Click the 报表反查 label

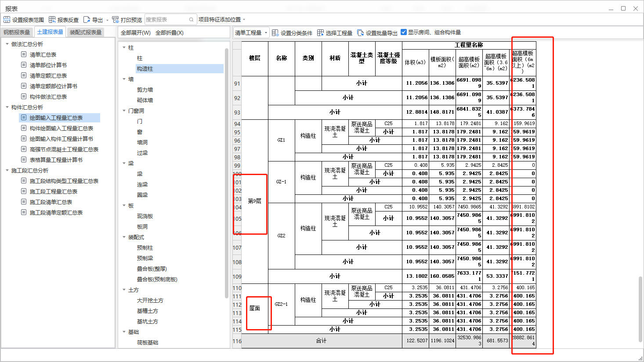point(68,20)
